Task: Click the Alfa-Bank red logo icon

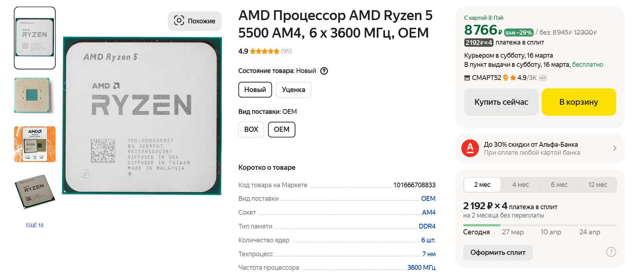Action: pos(470,148)
